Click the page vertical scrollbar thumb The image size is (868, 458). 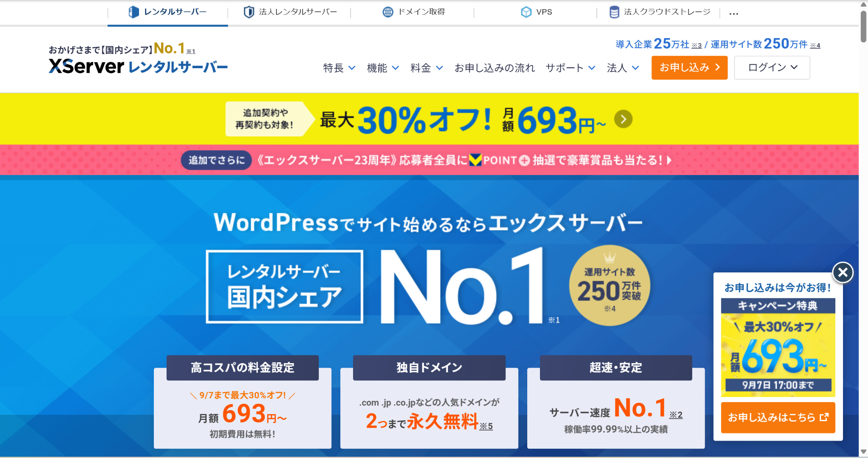pos(863,26)
